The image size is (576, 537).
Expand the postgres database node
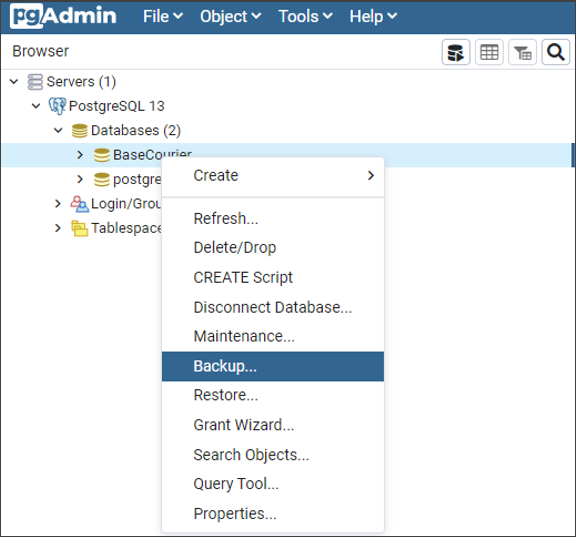click(x=80, y=179)
